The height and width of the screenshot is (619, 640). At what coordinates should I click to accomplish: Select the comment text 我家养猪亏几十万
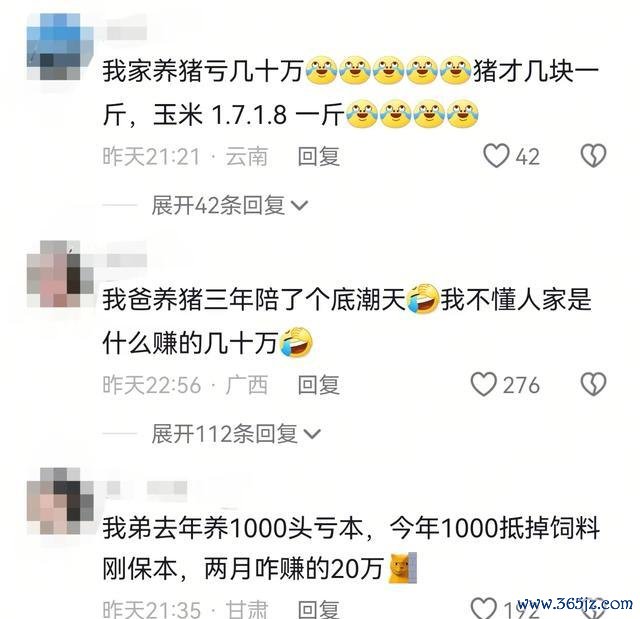[x=203, y=71]
